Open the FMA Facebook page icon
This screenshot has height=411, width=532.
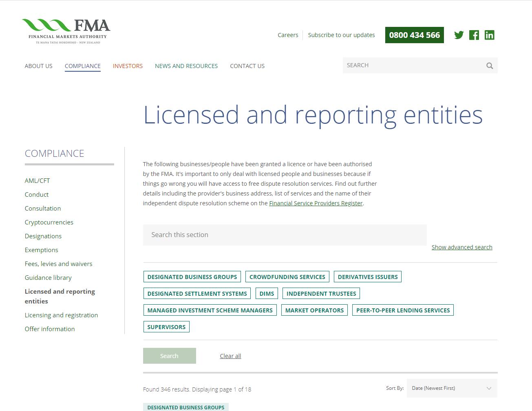pos(474,35)
